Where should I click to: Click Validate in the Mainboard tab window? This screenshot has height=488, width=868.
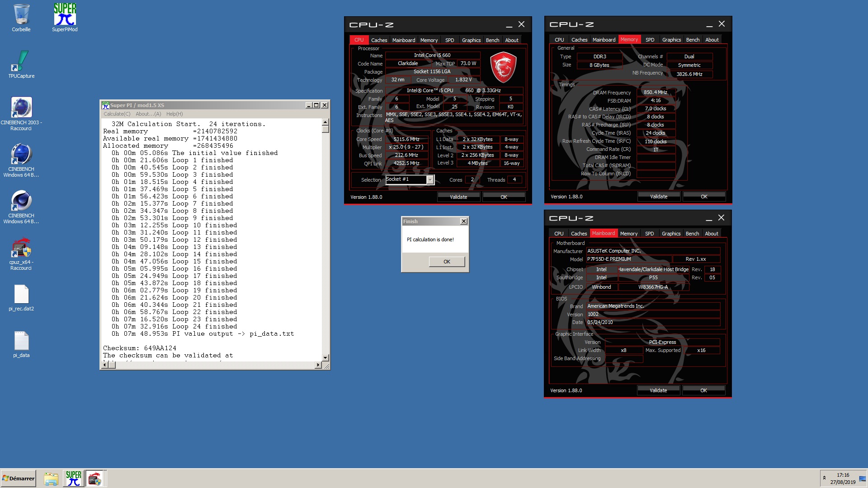click(x=658, y=390)
